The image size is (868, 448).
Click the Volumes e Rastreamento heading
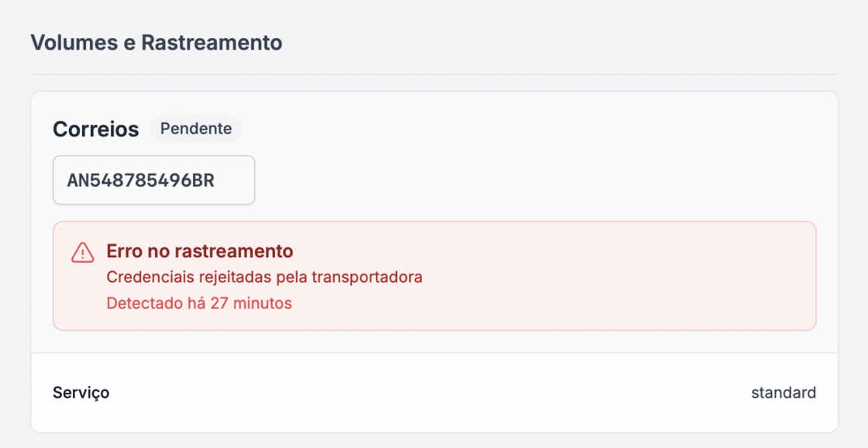[157, 43]
